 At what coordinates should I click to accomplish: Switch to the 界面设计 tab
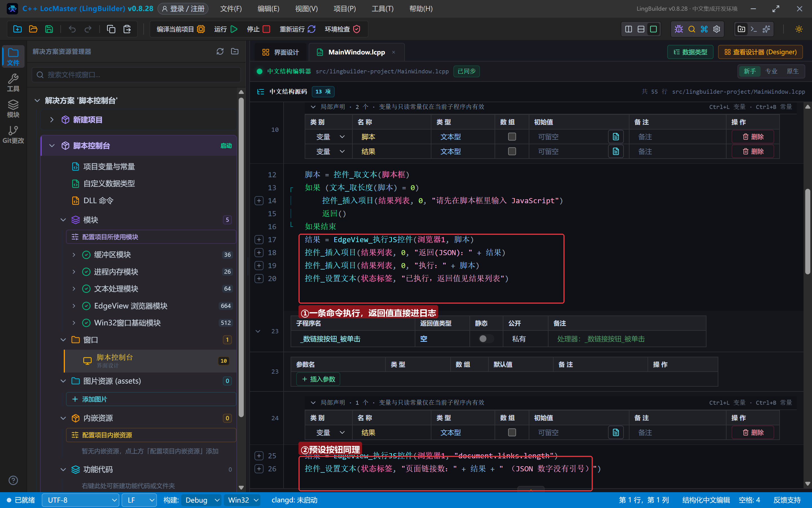click(280, 52)
